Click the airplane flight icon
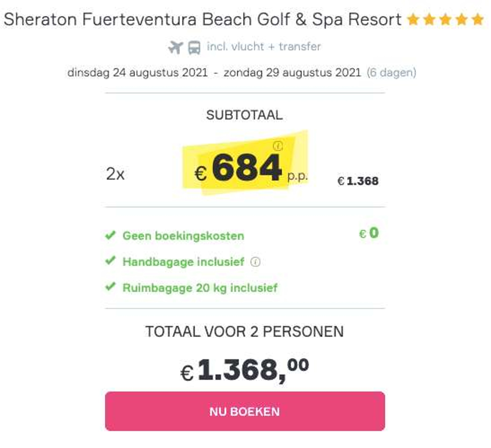This screenshot has width=491, height=448. click(x=175, y=47)
